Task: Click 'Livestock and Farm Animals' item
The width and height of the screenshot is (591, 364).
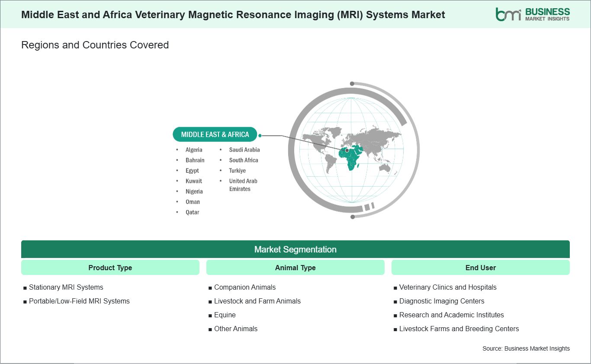Action: click(257, 301)
